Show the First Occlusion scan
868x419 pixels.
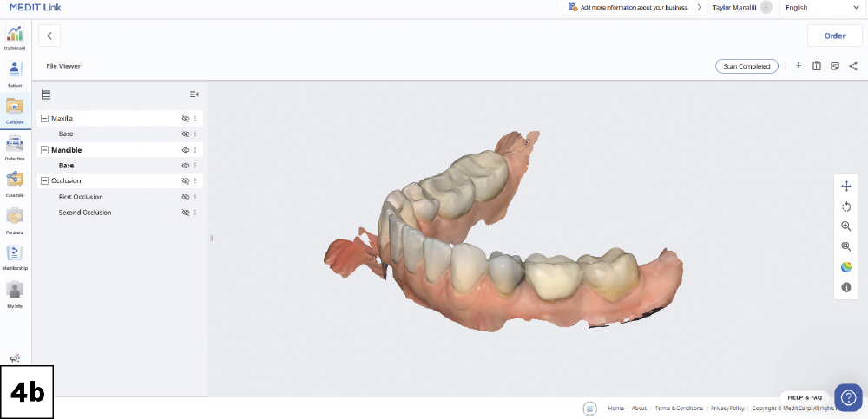[x=185, y=197]
